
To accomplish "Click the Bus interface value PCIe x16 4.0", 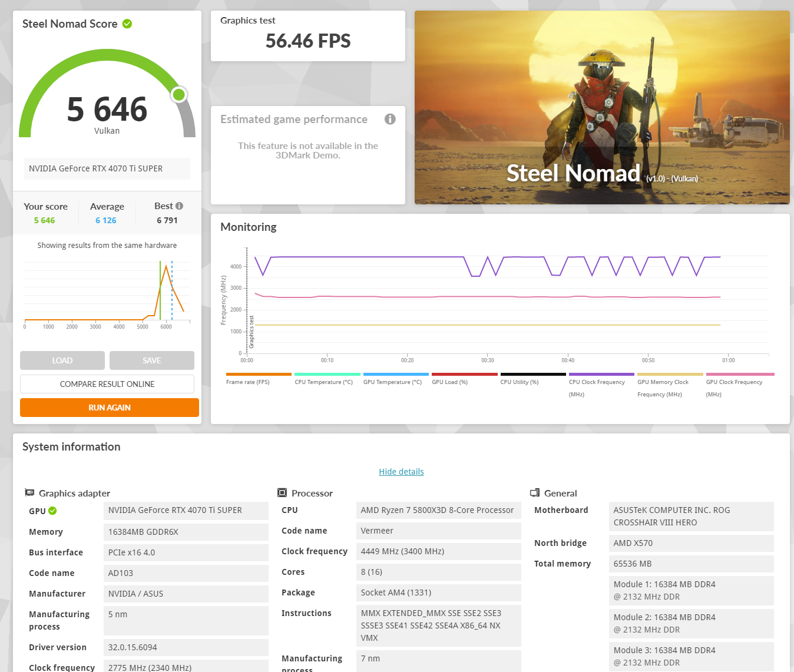I will pos(186,552).
